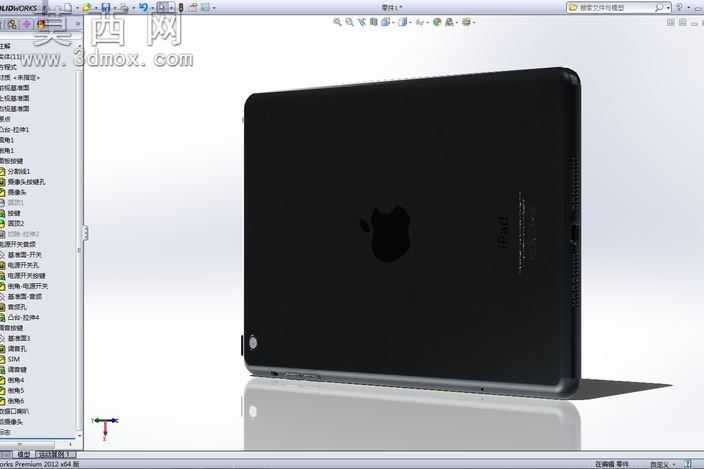Switch to the 模型 tab at bottom
The image size is (704, 469).
[23, 454]
